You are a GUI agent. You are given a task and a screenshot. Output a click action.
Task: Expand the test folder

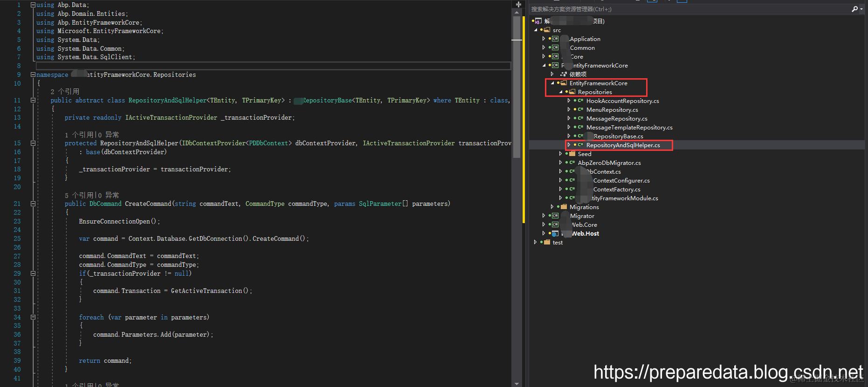(x=535, y=242)
